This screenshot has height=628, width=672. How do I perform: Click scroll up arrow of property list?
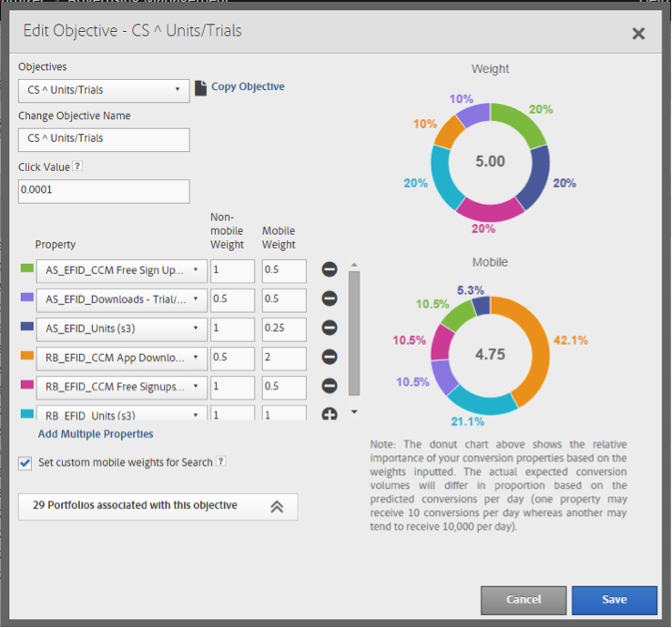[x=354, y=265]
